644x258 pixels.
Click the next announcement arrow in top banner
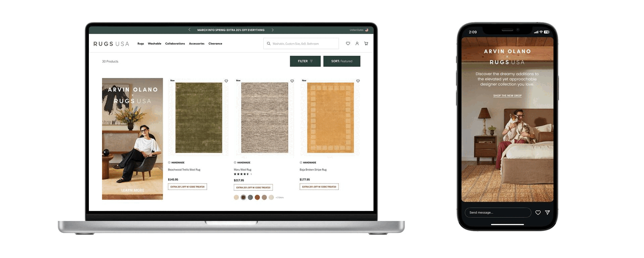point(273,30)
